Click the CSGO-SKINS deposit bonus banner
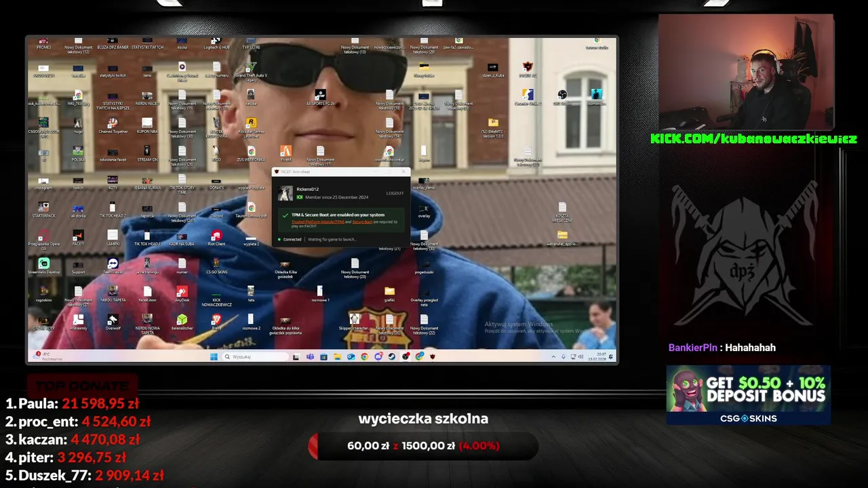Screen dimensions: 868x488 point(748,395)
